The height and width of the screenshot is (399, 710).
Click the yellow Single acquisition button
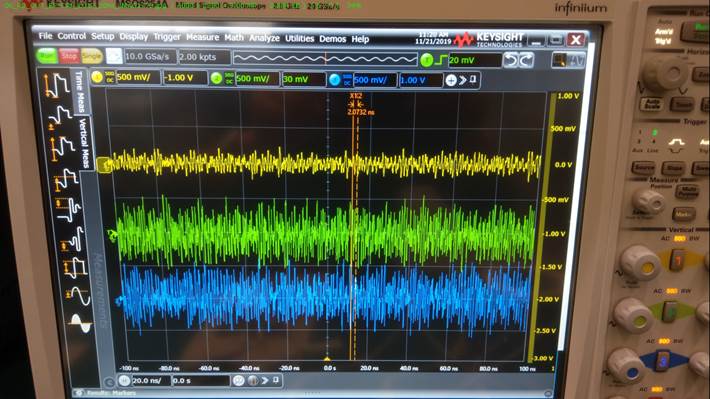click(91, 56)
